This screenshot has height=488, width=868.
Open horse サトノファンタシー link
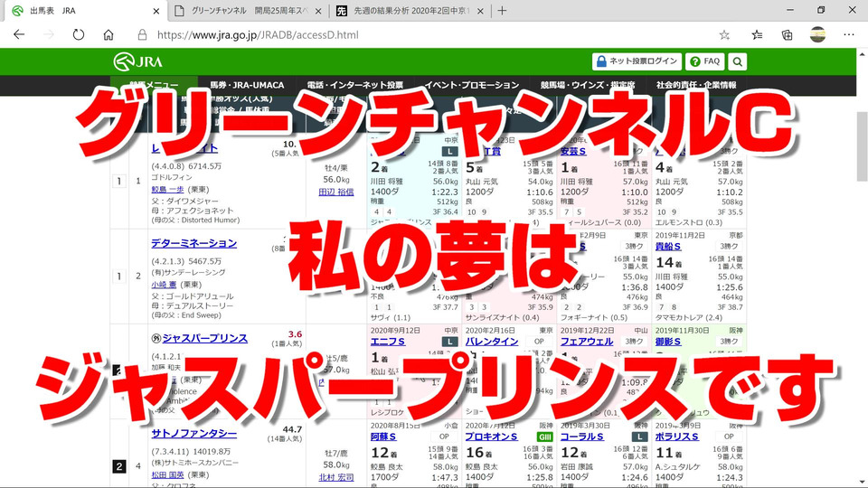[193, 433]
